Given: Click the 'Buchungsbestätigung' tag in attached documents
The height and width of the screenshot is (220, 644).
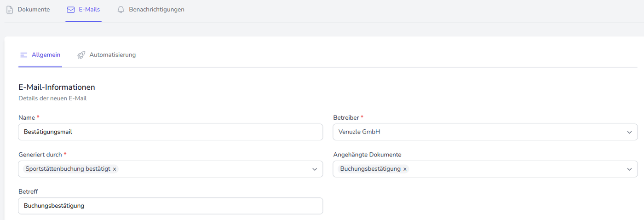Looking at the screenshot, I should point(370,169).
